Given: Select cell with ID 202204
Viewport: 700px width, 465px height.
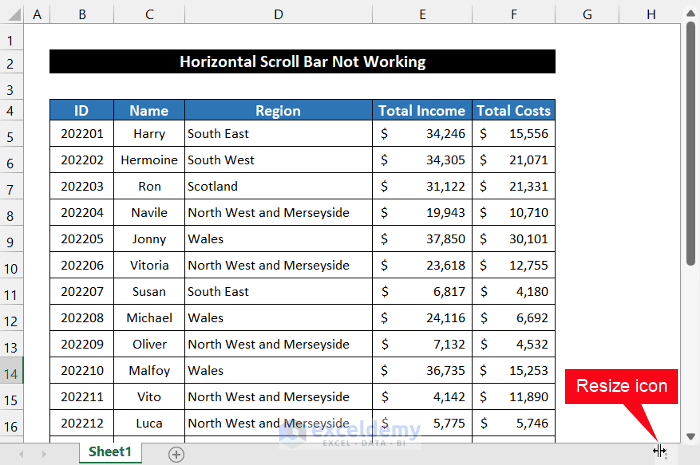Looking at the screenshot, I should click(x=82, y=212).
